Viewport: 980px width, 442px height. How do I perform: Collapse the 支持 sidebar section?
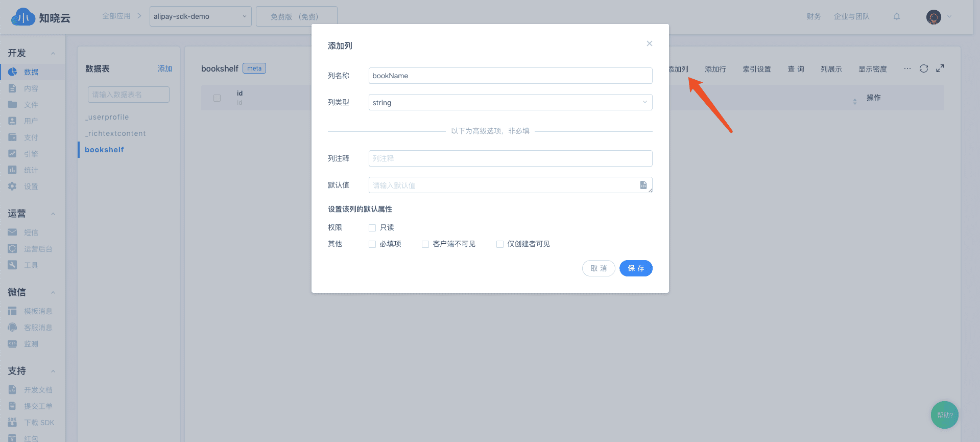(53, 371)
